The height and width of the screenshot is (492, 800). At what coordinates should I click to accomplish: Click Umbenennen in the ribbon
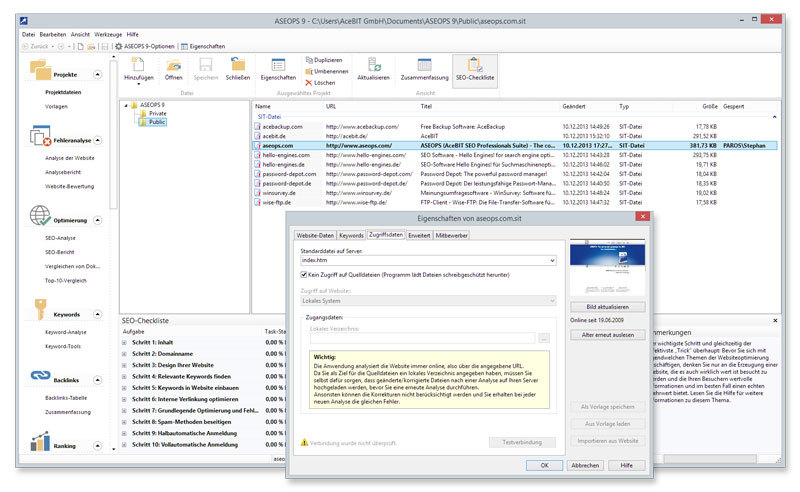327,71
